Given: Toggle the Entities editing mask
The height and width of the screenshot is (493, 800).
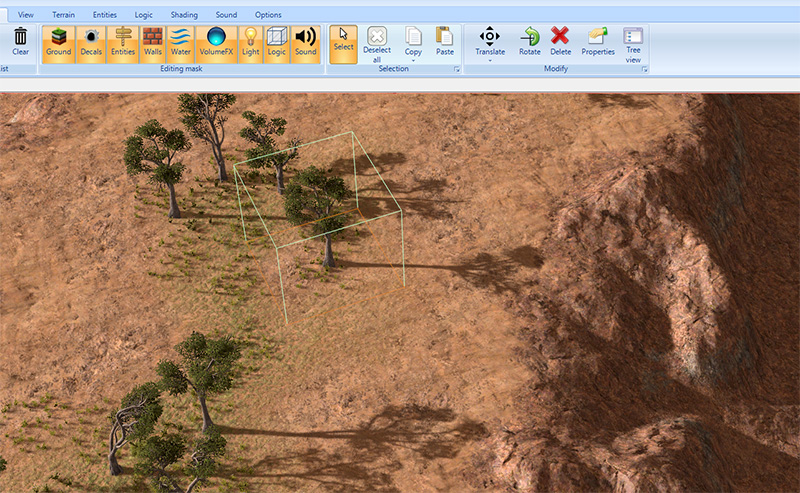Looking at the screenshot, I should coord(123,44).
